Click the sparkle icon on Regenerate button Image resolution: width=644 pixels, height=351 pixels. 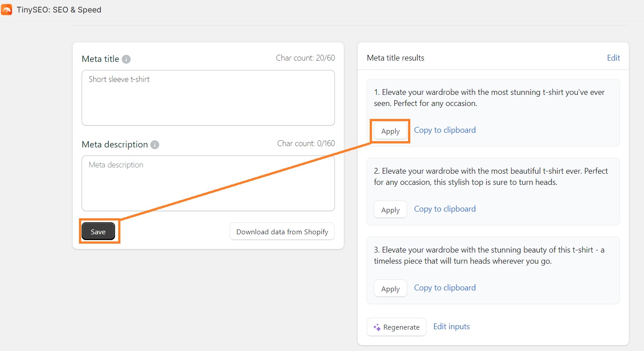click(377, 327)
